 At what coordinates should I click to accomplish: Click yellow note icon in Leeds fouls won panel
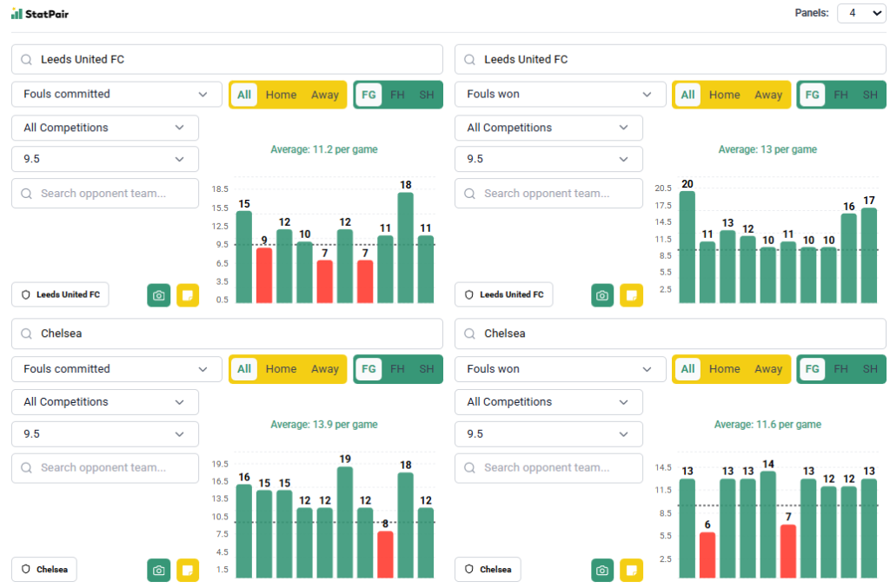click(631, 295)
